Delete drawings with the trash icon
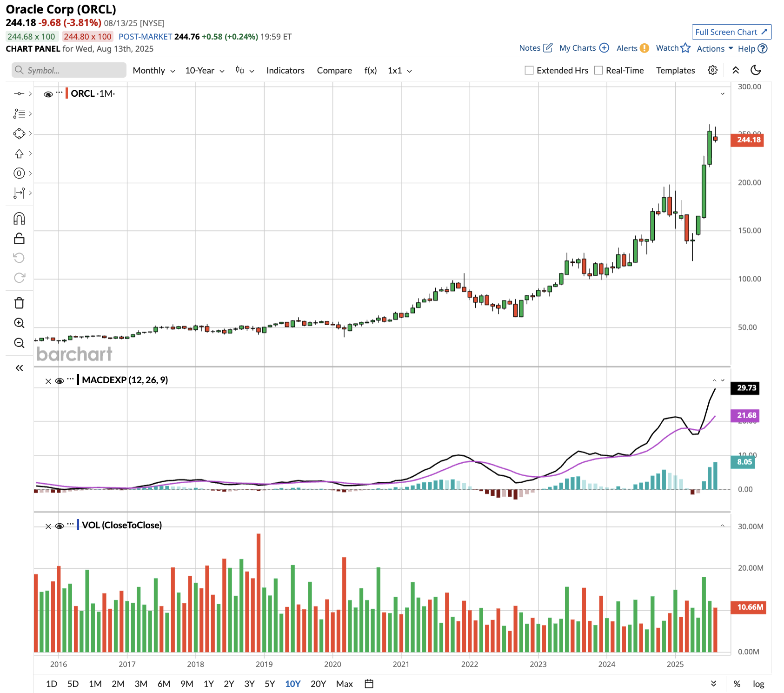This screenshot has height=693, width=784. coord(19,303)
